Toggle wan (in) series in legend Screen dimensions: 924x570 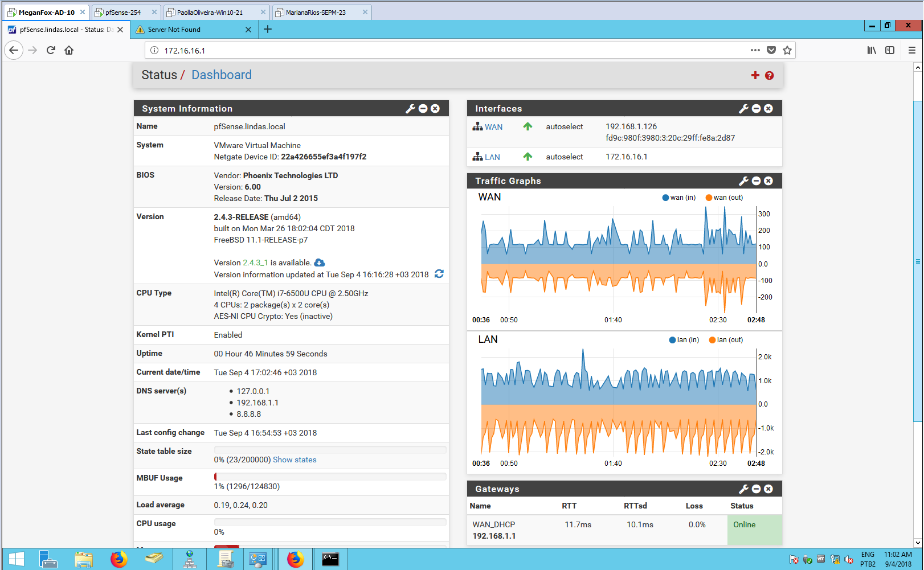click(x=678, y=198)
